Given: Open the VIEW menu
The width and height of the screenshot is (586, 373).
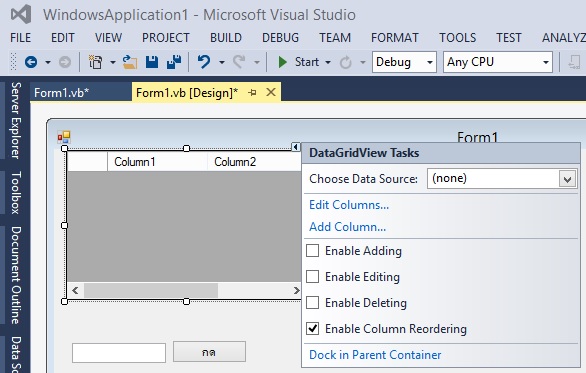Looking at the screenshot, I should 108,38.
